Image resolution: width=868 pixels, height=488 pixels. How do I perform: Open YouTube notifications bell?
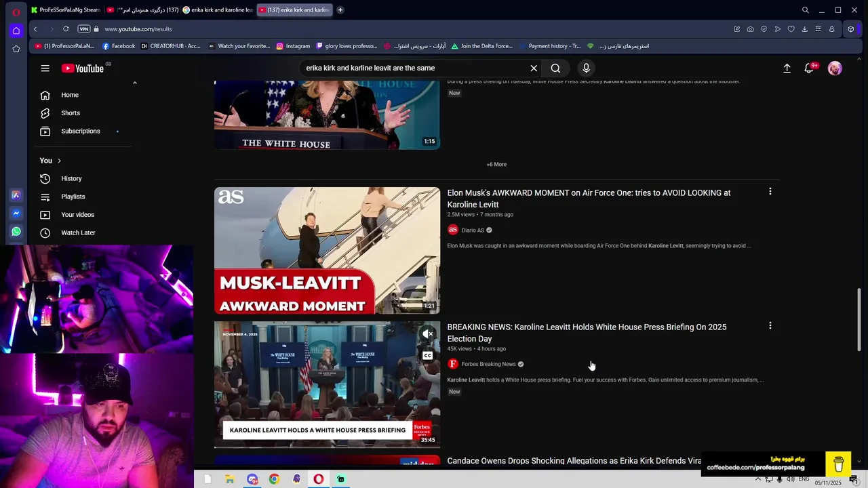(809, 68)
